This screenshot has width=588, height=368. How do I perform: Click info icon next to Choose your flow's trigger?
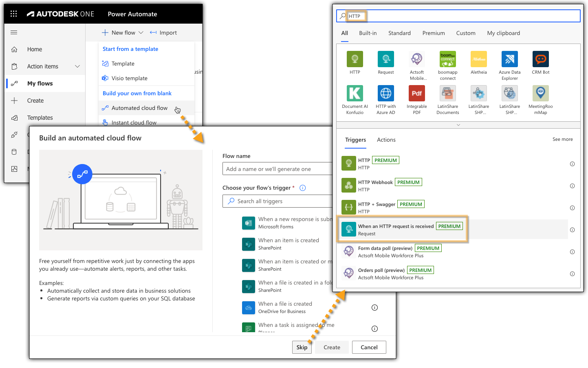[303, 188]
